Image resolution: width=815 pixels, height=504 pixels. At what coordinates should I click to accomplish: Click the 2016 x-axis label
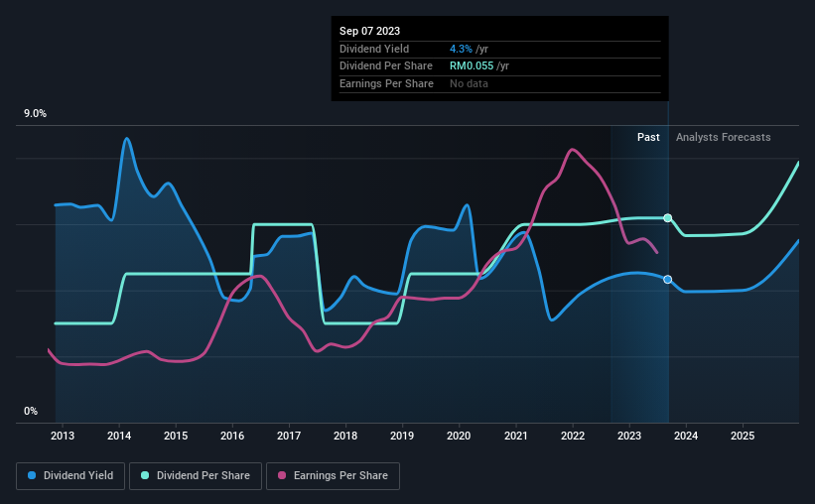tap(232, 436)
